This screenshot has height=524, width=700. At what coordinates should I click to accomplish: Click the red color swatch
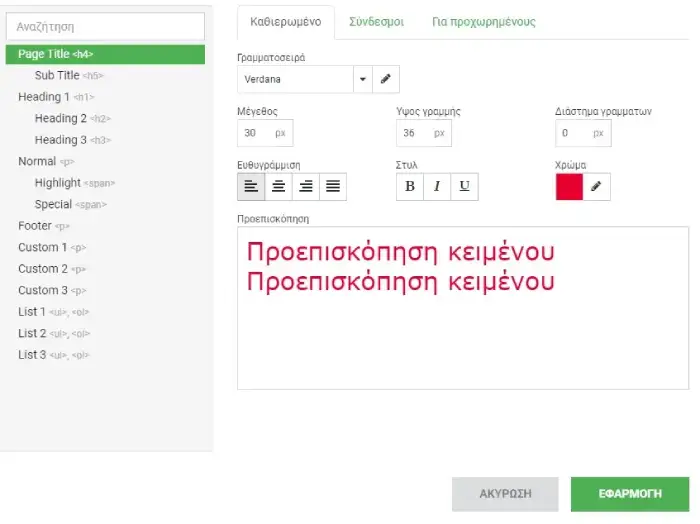pos(569,187)
